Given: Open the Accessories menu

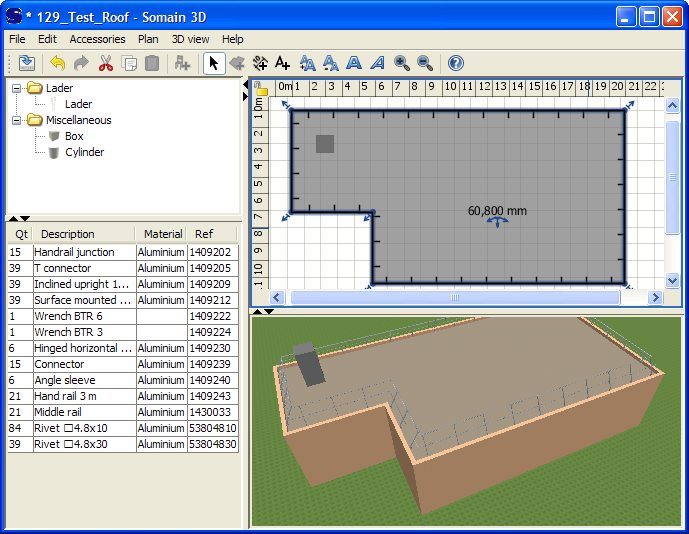Looking at the screenshot, I should (97, 39).
